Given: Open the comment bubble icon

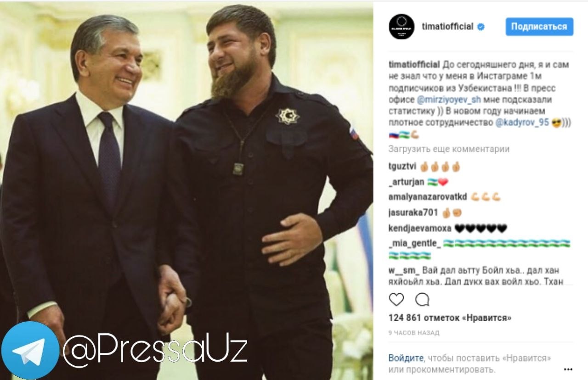Looking at the screenshot, I should pos(422,300).
